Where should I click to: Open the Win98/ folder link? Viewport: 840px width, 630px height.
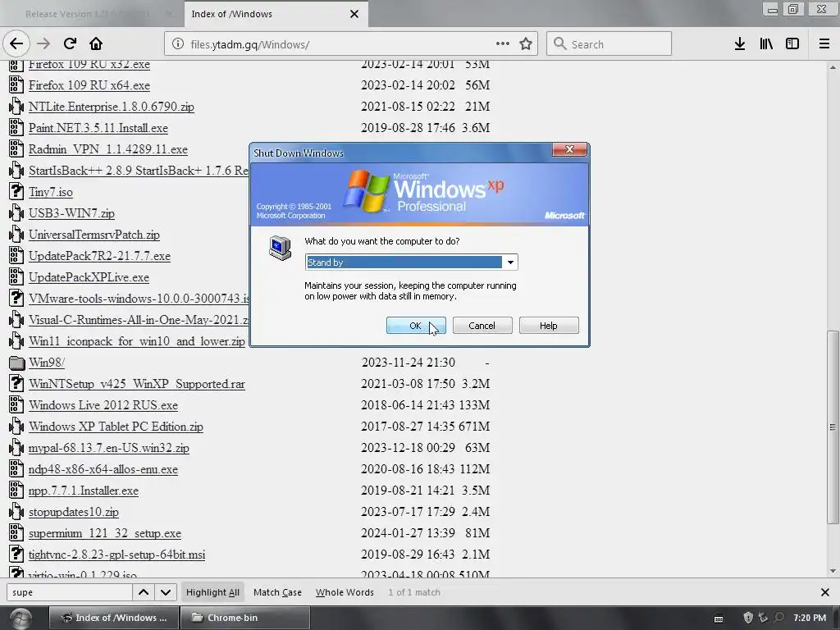pos(47,363)
